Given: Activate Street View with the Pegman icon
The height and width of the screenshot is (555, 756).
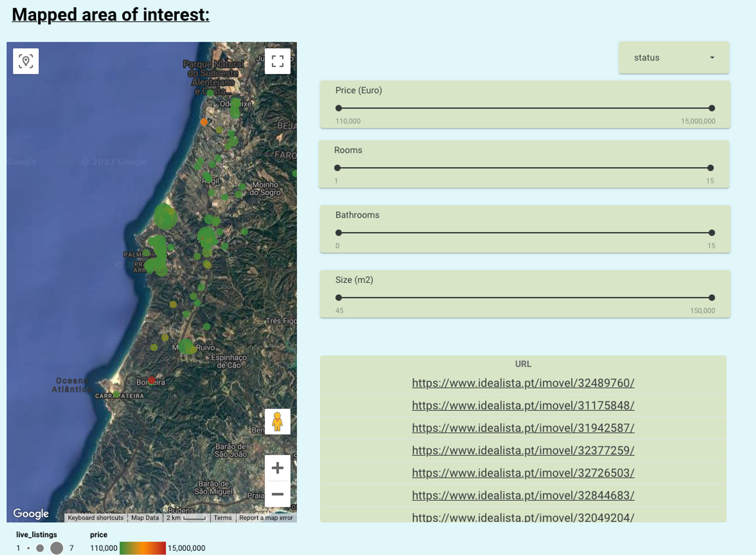Looking at the screenshot, I should tap(277, 422).
